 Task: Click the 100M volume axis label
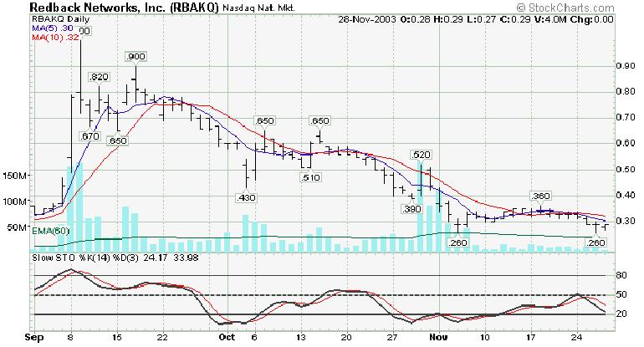[16, 202]
